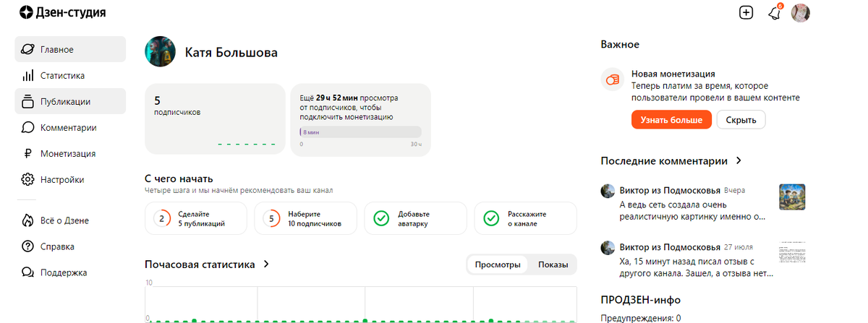This screenshot has width=868, height=323.
Task: Click the Новая монетизация coins icon
Action: [613, 79]
